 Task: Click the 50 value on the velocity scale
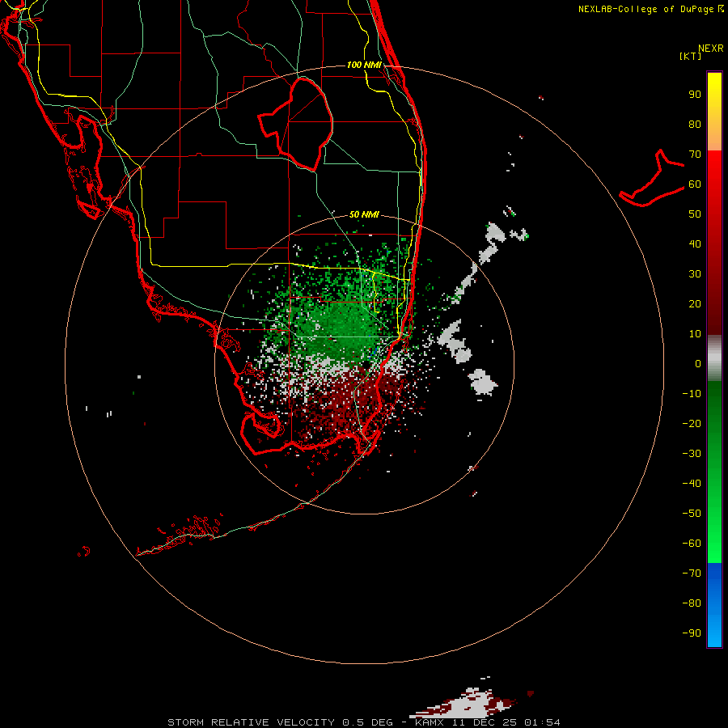tap(695, 214)
